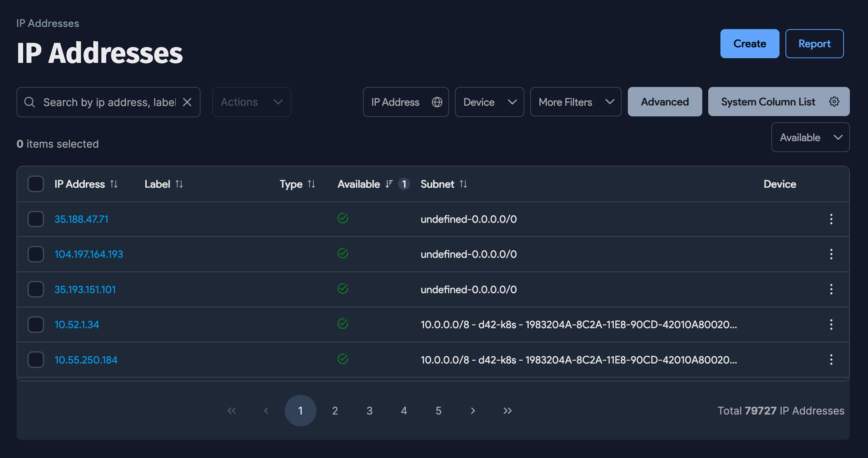Screen dimensions: 868x458
Task: Check the row checkbox for 35.193.151.101
Action: [35, 289]
